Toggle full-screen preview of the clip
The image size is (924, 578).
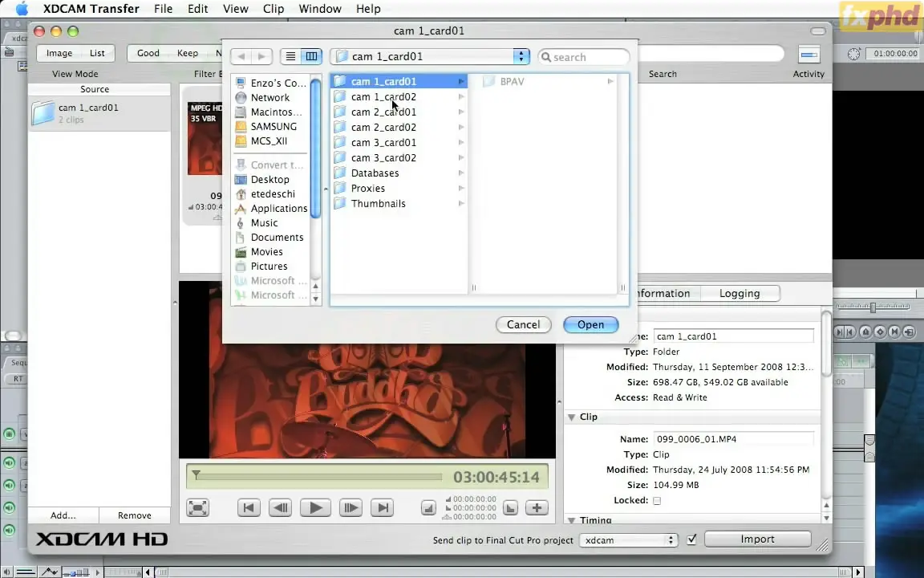tap(198, 508)
